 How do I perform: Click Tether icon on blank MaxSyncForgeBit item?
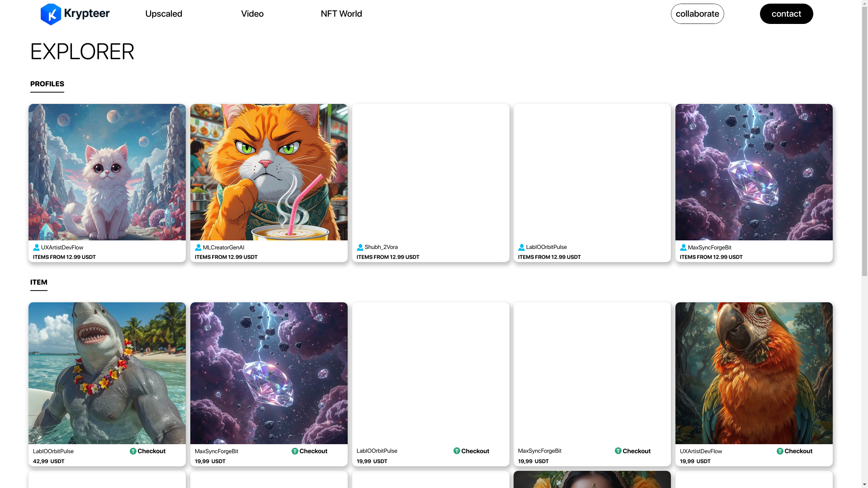click(618, 451)
